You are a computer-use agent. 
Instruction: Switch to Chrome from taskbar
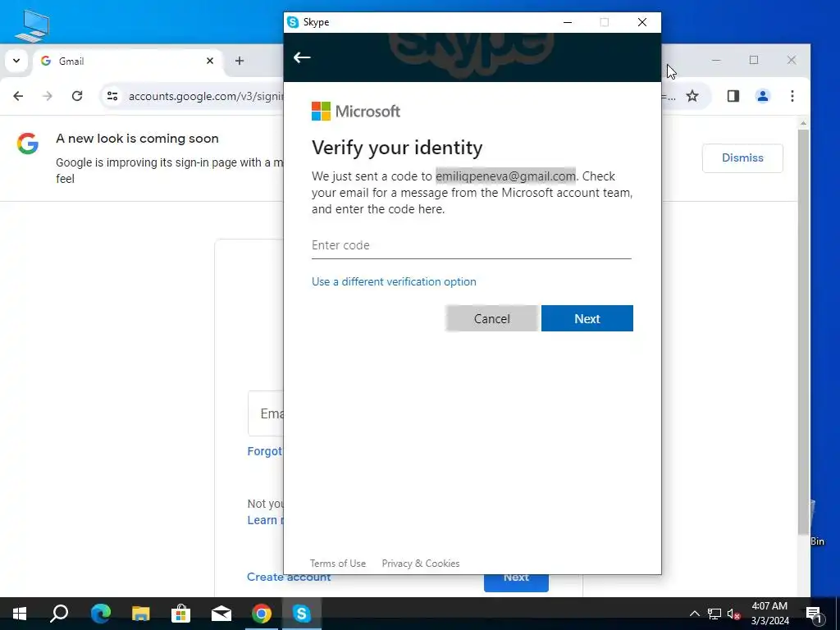262,614
